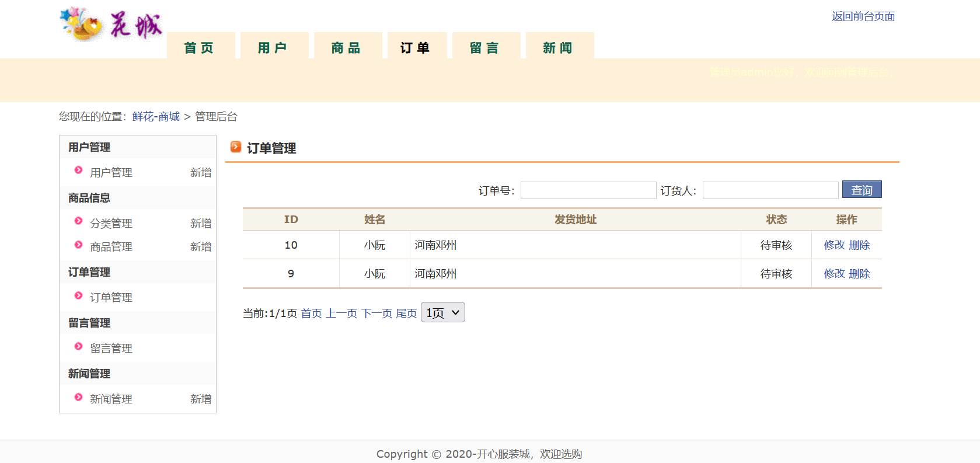Open 分类管理 in the sidebar

coord(111,223)
